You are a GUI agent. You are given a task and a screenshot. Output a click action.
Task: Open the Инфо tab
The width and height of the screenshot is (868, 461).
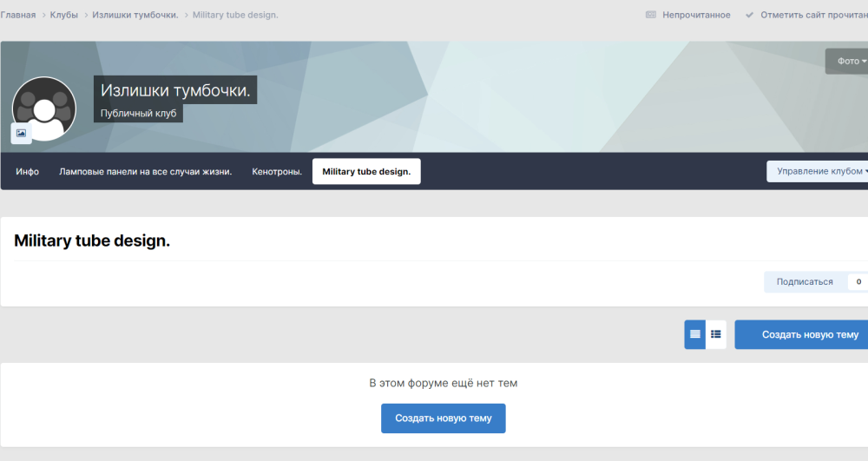click(27, 172)
